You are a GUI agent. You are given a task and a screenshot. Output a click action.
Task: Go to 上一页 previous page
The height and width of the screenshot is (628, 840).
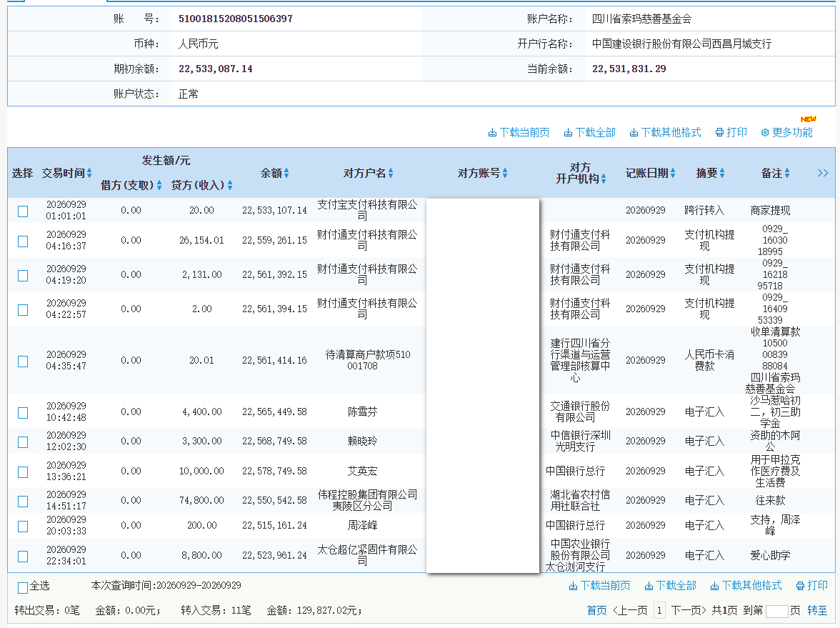click(x=631, y=610)
